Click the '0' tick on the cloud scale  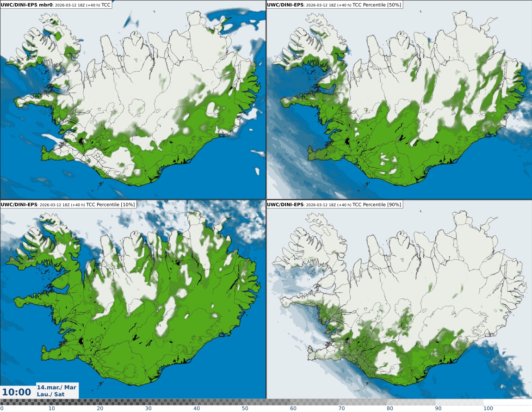click(x=2, y=408)
